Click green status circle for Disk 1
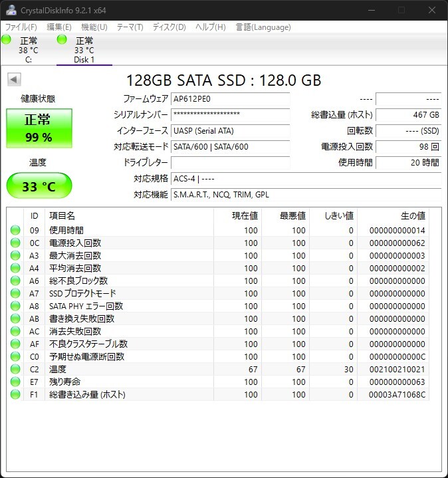Image resolution: width=448 pixels, height=478 pixels. pos(62,40)
